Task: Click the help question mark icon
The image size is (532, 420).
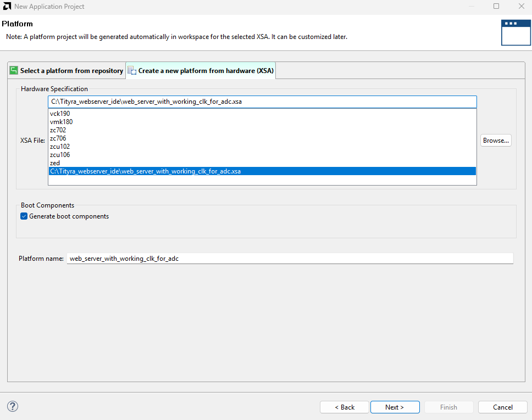Action: point(13,406)
